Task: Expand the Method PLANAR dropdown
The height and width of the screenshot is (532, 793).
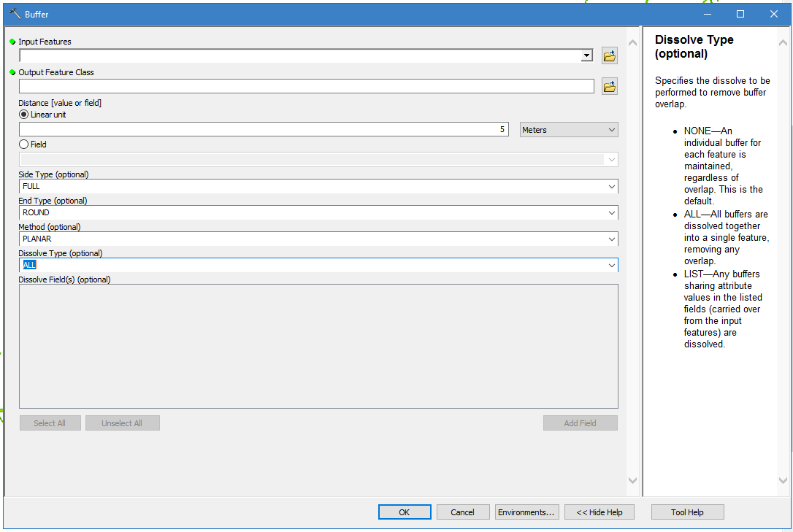Action: point(611,239)
